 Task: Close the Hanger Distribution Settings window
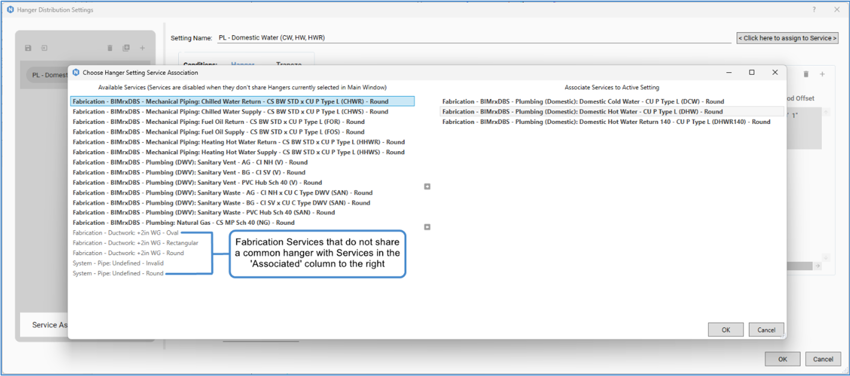point(836,10)
